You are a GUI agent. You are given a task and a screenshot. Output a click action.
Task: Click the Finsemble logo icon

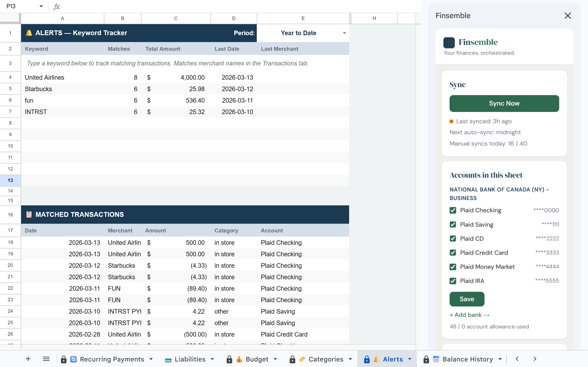point(449,43)
